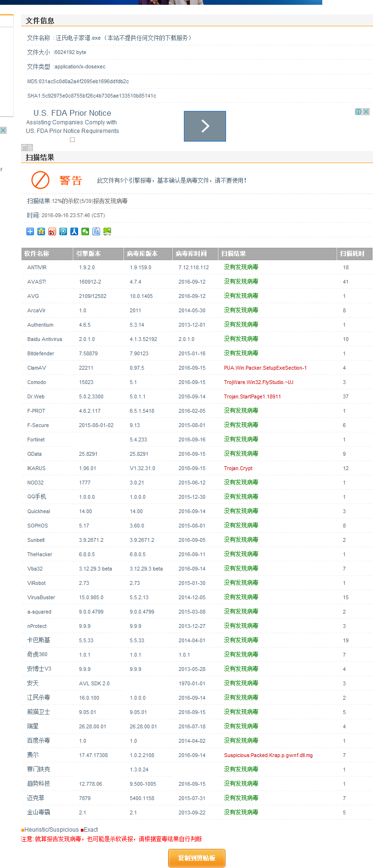Tick the small checkbox under the ad
The height and width of the screenshot is (868, 374).
[x=72, y=140]
